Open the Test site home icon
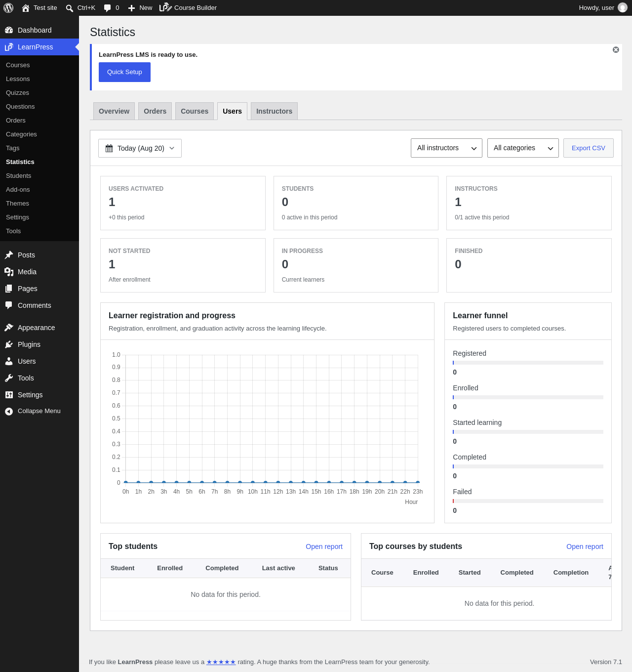The image size is (632, 672). pos(26,8)
